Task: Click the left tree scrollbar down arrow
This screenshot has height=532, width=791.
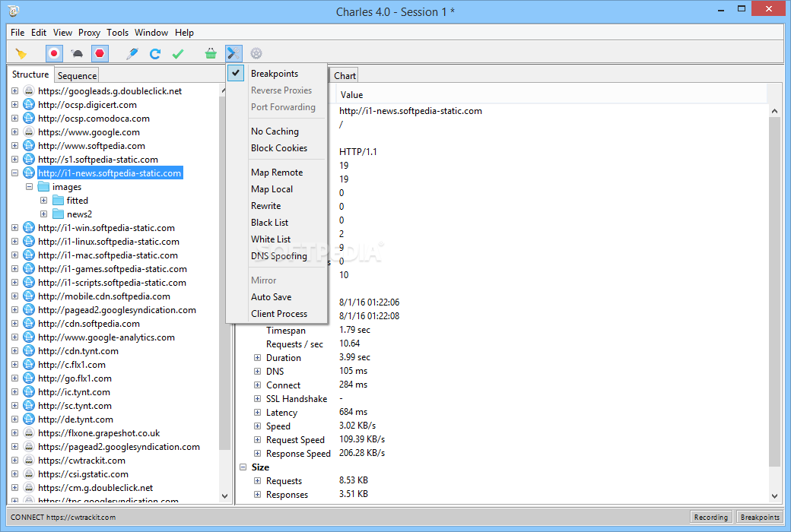Action: coord(224,496)
